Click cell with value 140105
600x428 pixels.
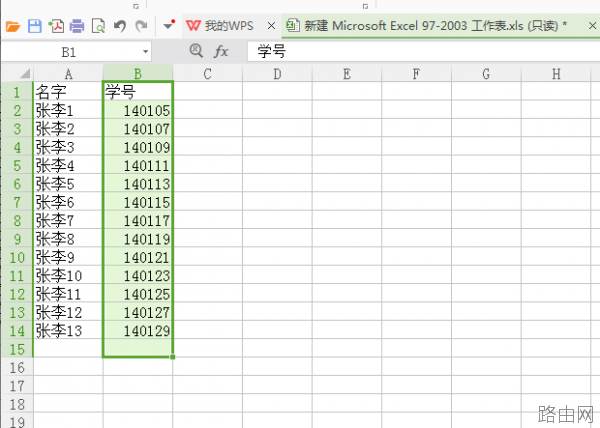coord(138,111)
